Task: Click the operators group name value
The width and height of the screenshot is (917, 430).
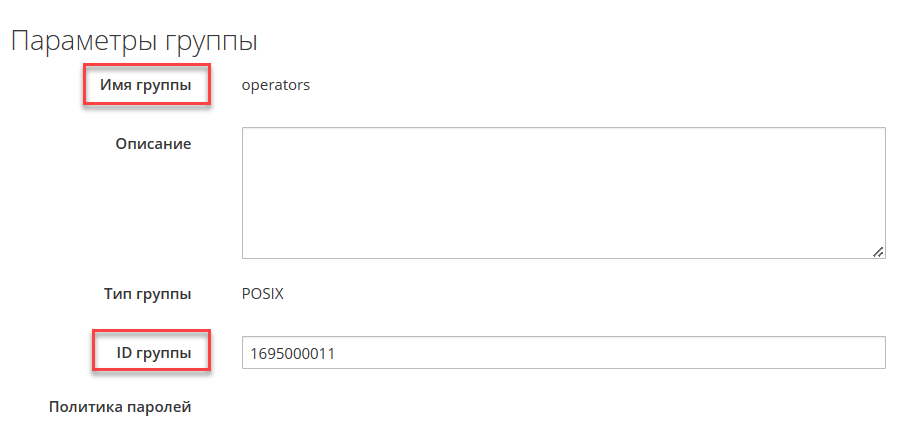Action: tap(276, 85)
